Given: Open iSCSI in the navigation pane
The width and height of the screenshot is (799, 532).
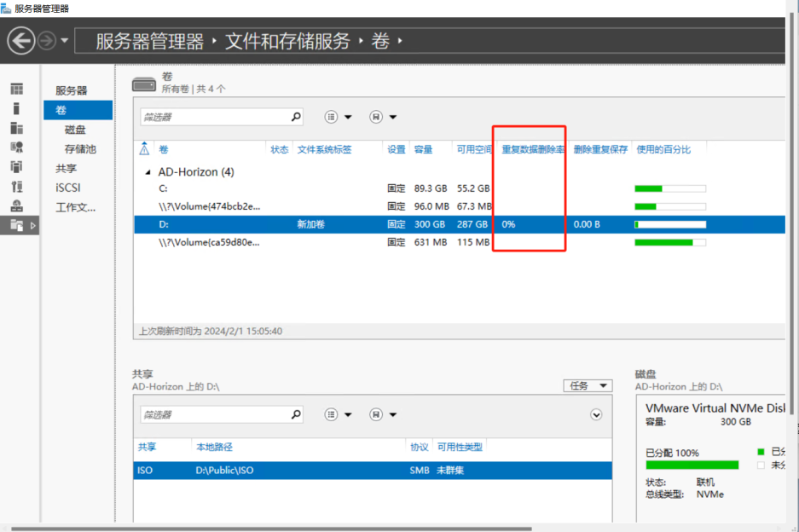Looking at the screenshot, I should pyautogui.click(x=67, y=188).
